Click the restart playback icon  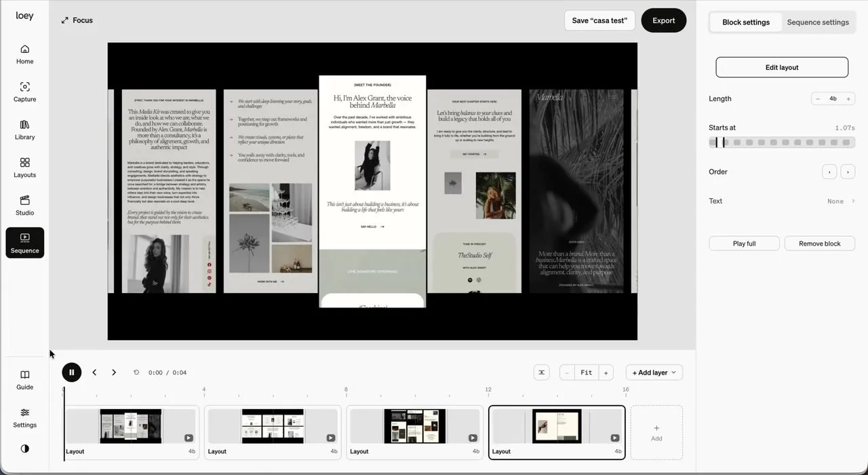pyautogui.click(x=136, y=373)
